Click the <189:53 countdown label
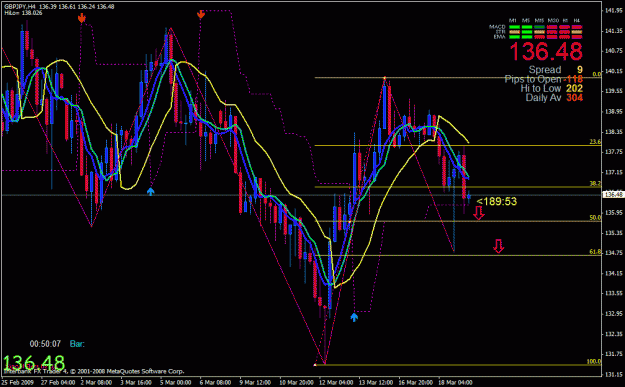Screen dimensions: 625x387 497,201
